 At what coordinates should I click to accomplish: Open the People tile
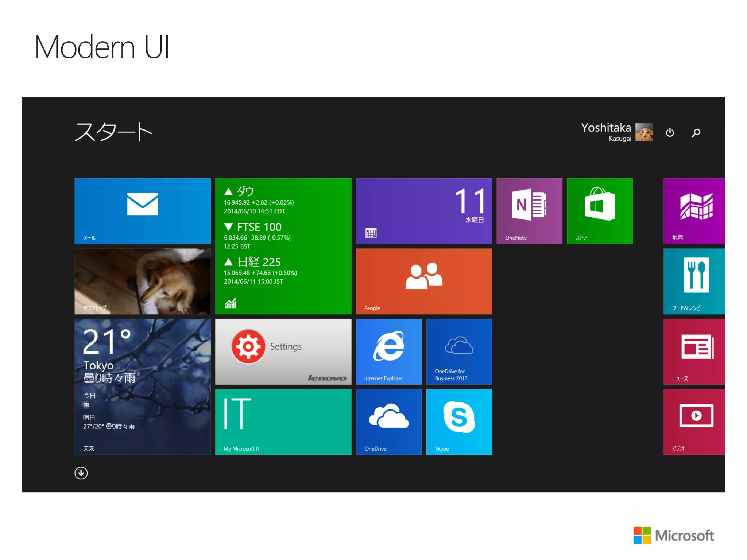424,281
